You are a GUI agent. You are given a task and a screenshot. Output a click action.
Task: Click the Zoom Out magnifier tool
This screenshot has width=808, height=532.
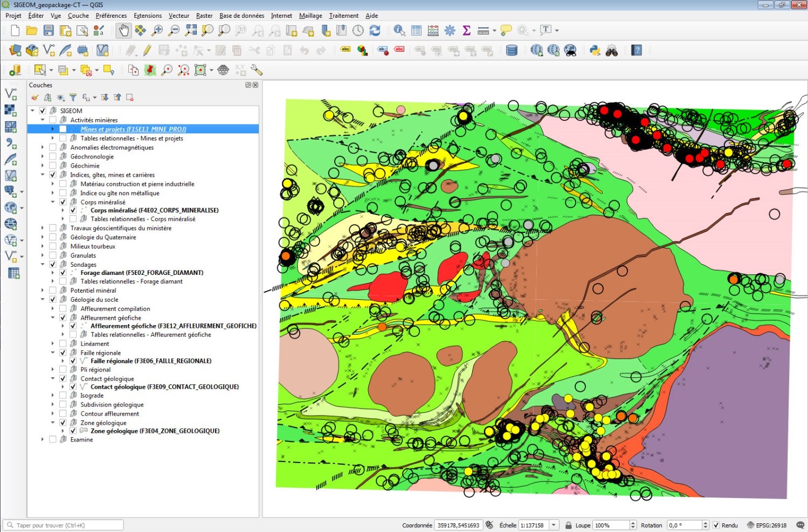pyautogui.click(x=174, y=31)
